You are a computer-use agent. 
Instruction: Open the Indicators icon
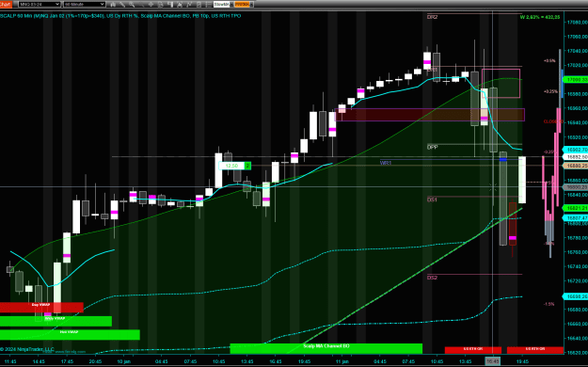coord(189,5)
